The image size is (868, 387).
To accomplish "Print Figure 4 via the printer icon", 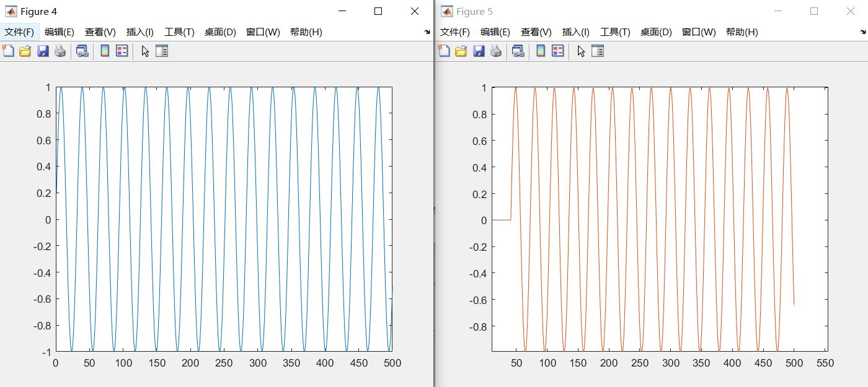I will click(60, 51).
